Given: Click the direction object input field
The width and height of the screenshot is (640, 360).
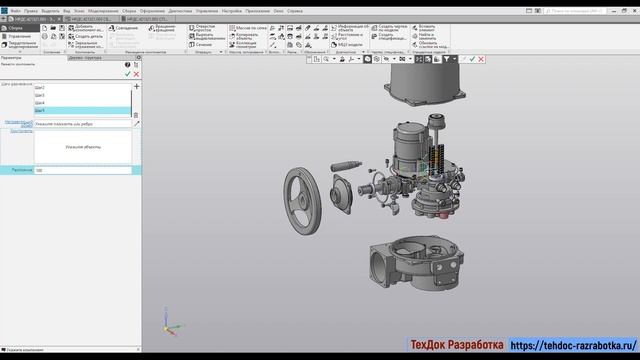Looking at the screenshot, I should point(83,124).
